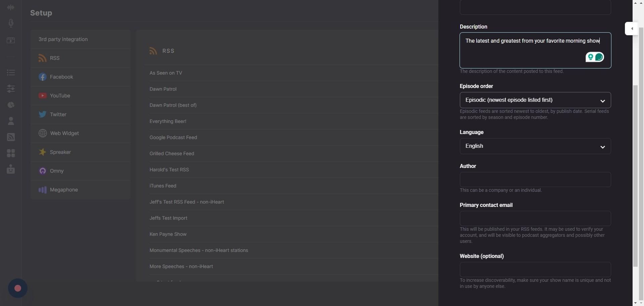
Task: Open the Episode order dropdown
Action: click(535, 100)
